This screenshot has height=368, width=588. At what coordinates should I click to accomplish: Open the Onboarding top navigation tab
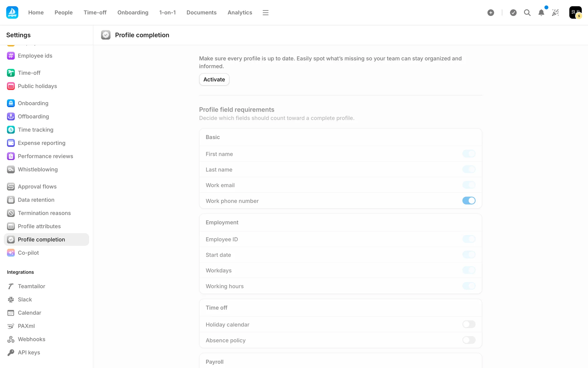click(133, 13)
